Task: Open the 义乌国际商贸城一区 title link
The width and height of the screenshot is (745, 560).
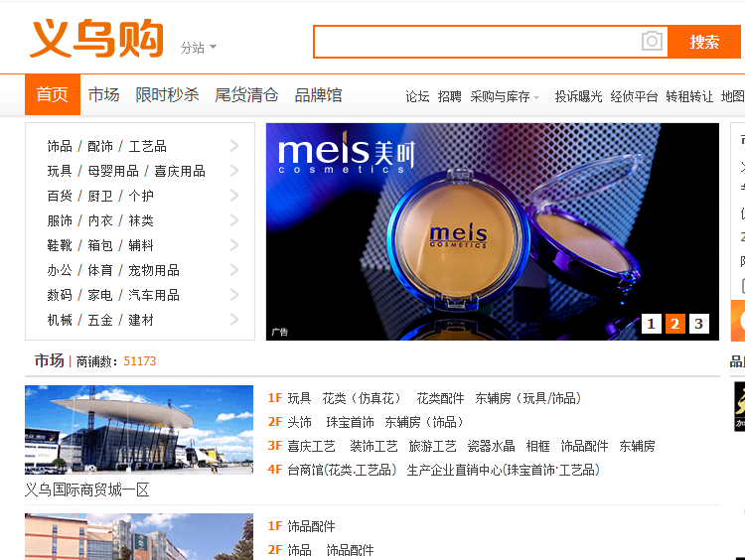Action: 87,490
